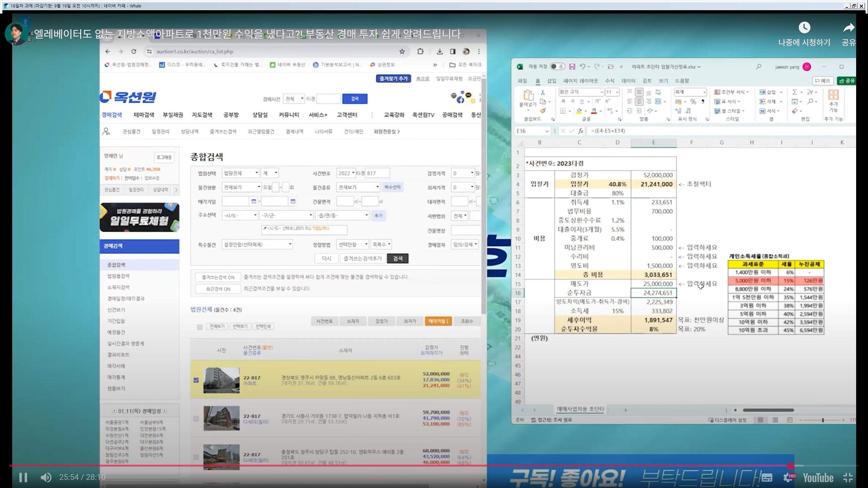
Task: Click the Share arrow icon
Action: [849, 28]
